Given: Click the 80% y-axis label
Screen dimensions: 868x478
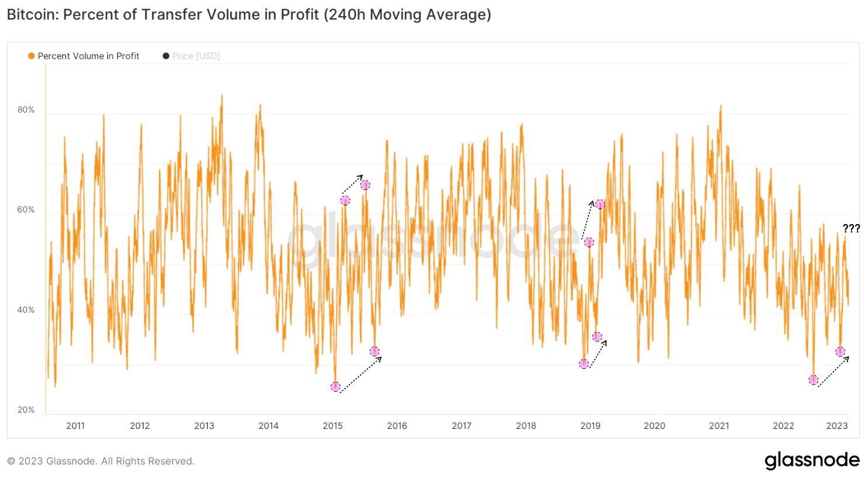Looking at the screenshot, I should [26, 110].
